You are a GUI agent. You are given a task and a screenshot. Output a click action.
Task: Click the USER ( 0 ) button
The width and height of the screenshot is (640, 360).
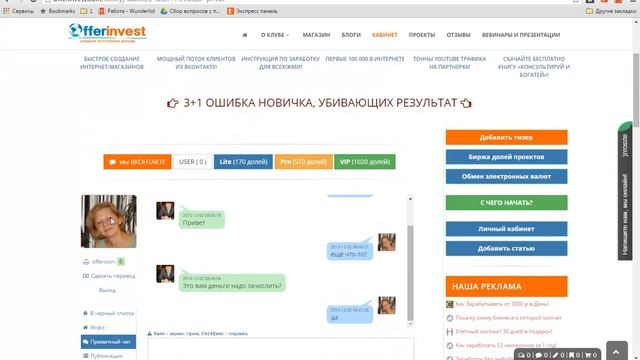(x=193, y=162)
